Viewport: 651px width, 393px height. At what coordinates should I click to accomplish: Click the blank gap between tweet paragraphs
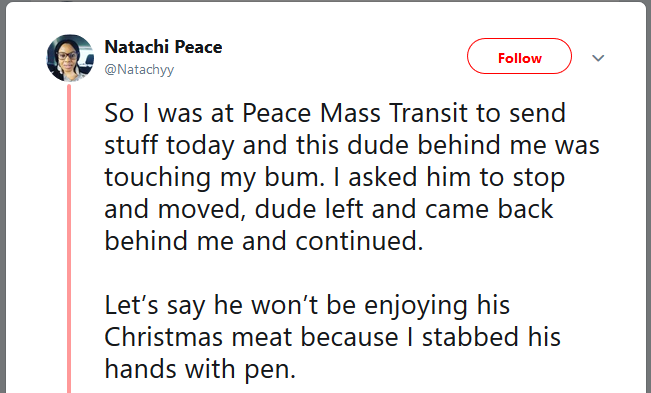click(332, 273)
